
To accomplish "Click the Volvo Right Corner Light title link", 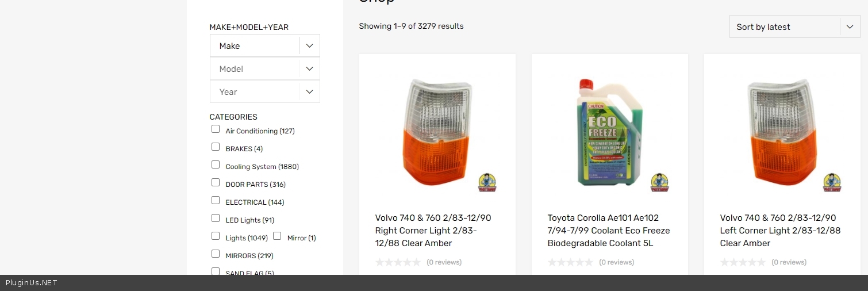I will [x=433, y=231].
